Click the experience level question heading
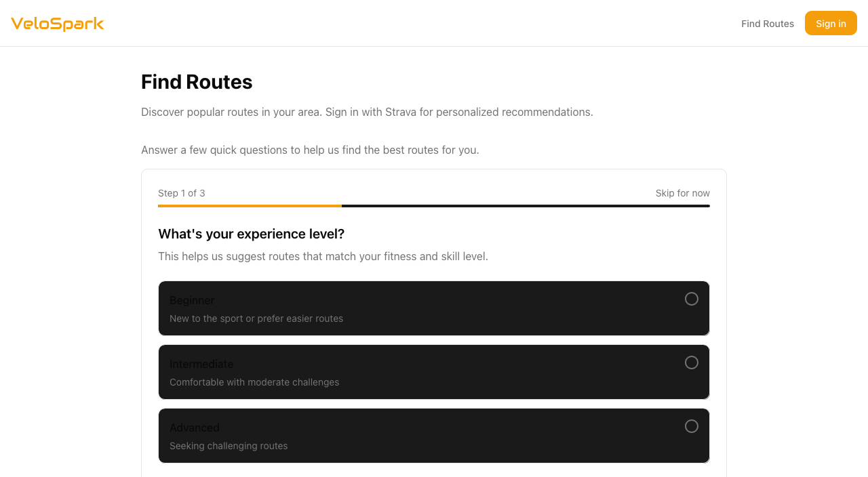 [x=251, y=234]
